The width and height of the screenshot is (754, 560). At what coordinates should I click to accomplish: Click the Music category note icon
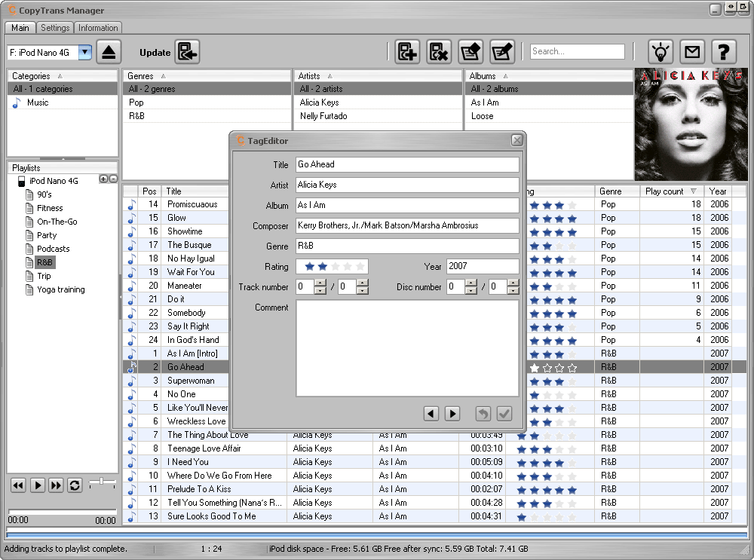17,103
